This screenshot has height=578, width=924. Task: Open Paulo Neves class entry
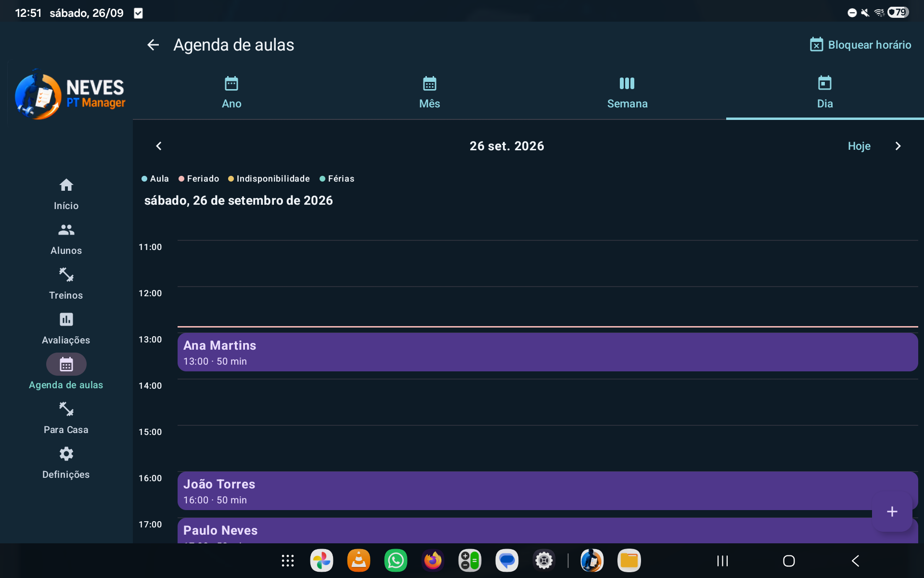pos(548,530)
